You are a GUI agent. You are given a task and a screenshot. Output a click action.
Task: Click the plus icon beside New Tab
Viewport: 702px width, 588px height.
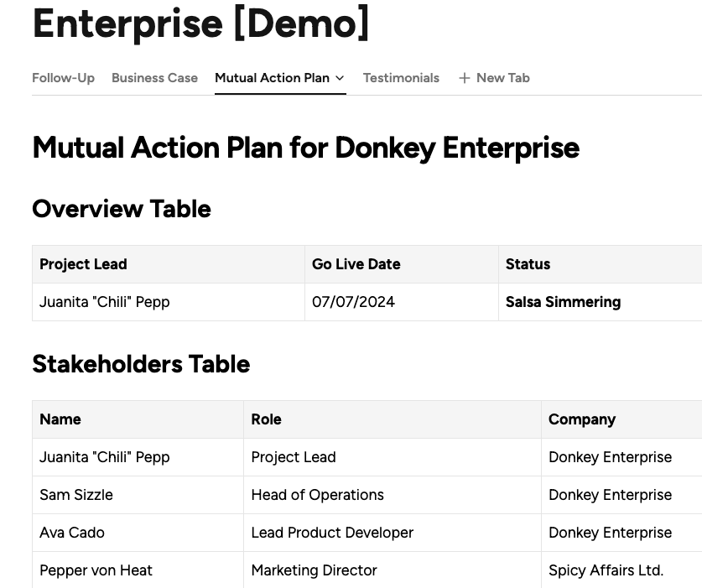(x=465, y=78)
